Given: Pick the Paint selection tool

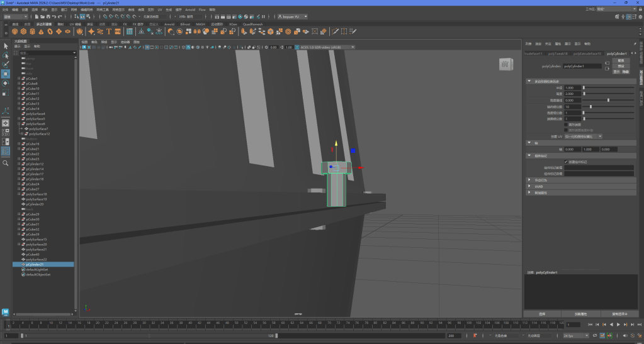Looking at the screenshot, I should 5,64.
